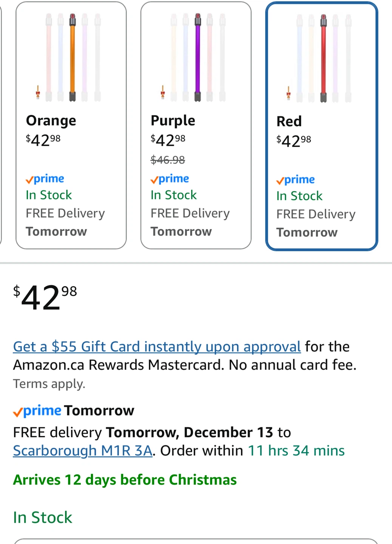
Task: Click the large $42.98 main price
Action: coord(45,298)
